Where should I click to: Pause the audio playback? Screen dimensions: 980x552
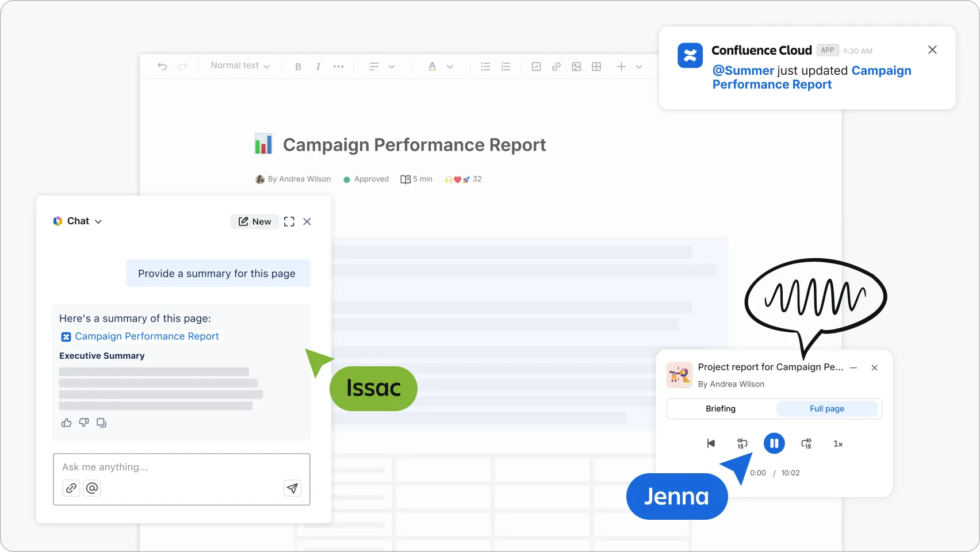(774, 443)
